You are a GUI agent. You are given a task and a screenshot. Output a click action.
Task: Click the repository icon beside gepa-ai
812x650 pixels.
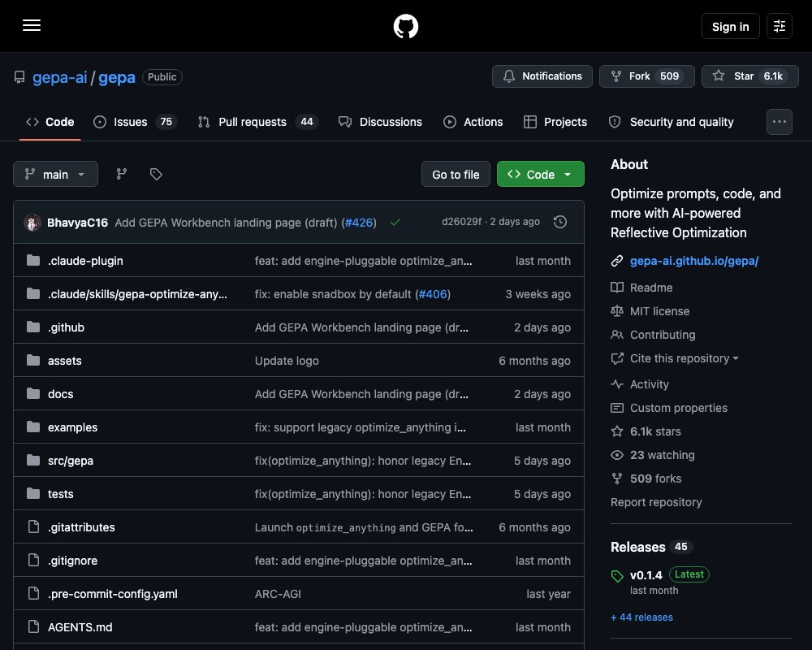(19, 77)
